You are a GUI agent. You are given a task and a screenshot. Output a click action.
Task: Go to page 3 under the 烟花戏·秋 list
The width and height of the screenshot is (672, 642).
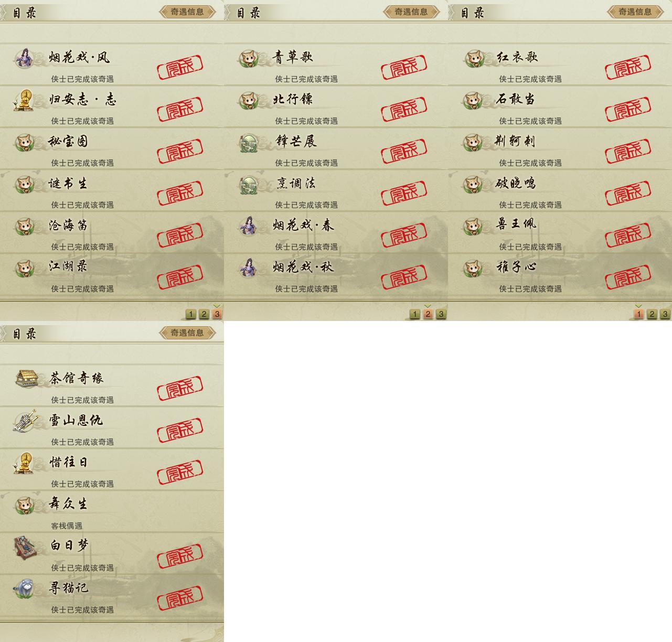(441, 314)
